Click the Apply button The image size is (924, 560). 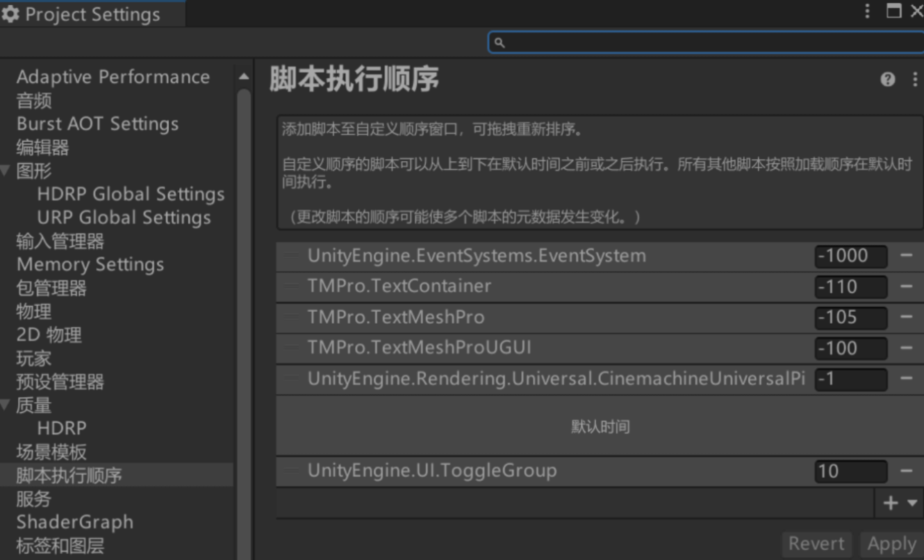tap(892, 544)
